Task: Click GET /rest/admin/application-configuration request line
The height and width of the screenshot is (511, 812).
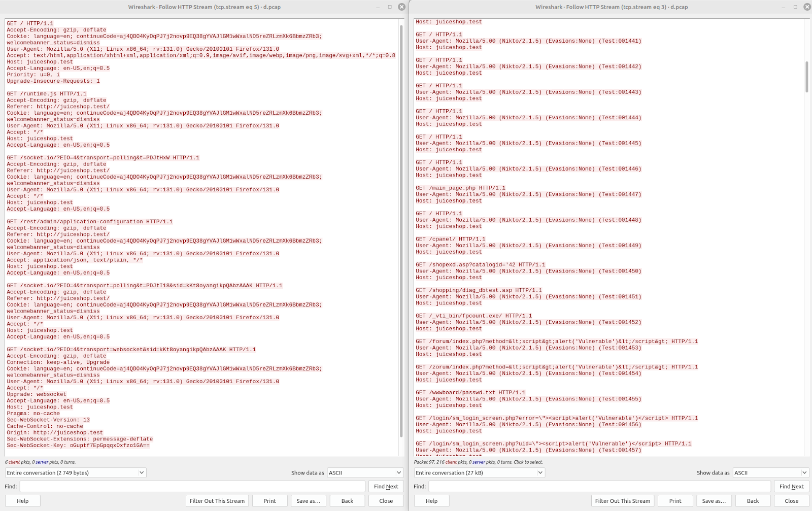Action: coord(90,222)
